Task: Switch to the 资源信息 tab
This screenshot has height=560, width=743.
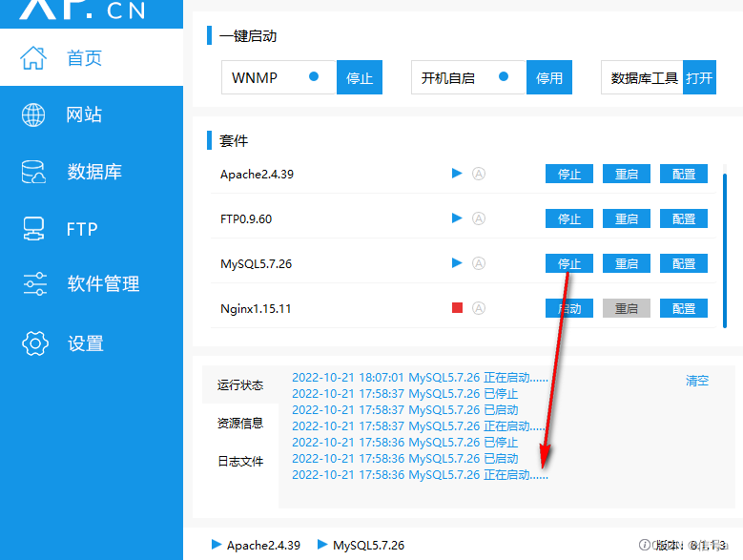Action: click(x=240, y=423)
